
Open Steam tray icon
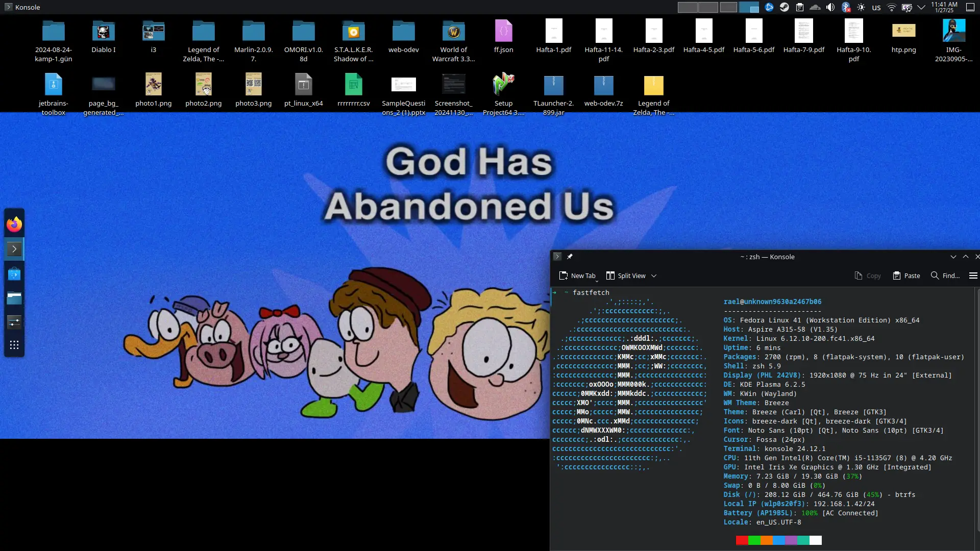(785, 7)
